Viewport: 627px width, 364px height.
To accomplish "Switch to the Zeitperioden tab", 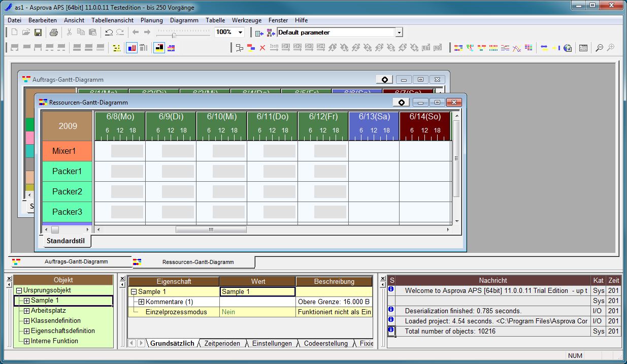I will 222,344.
